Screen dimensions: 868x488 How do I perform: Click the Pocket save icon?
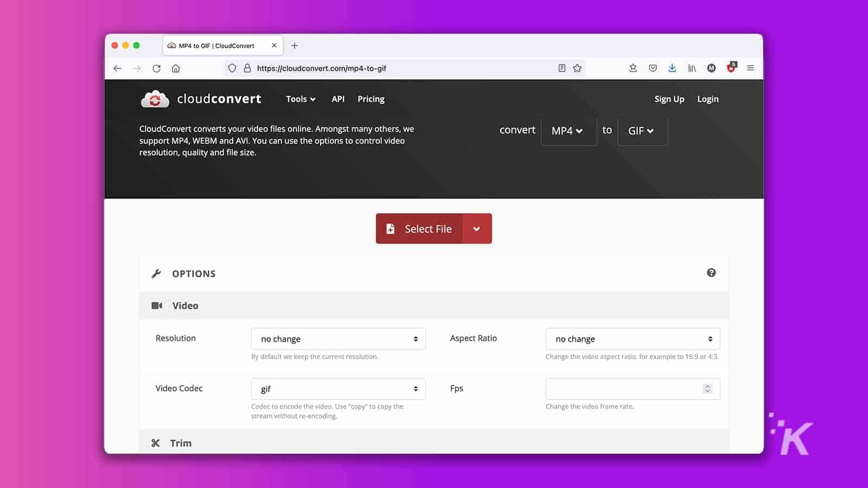[653, 68]
